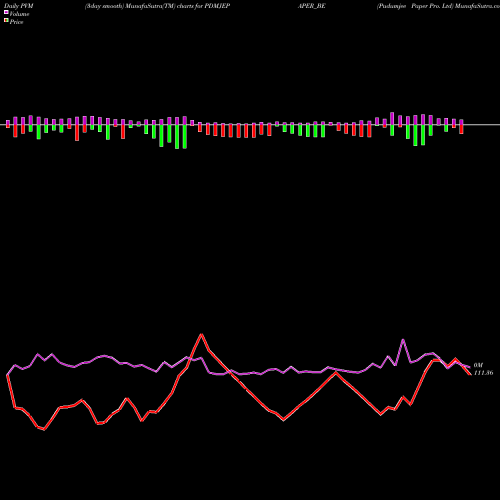The width and height of the screenshot is (500, 500).
Task: Click the Volume legend color swatch
Action: [6, 13]
